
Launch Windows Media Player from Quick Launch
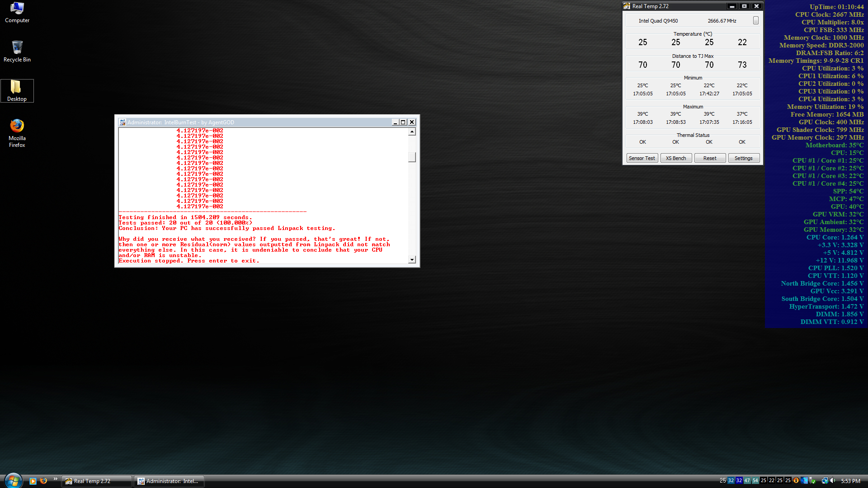click(33, 481)
